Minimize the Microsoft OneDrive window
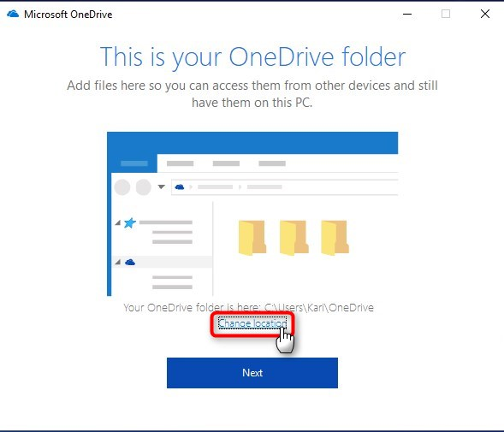The image size is (504, 432). point(407,14)
